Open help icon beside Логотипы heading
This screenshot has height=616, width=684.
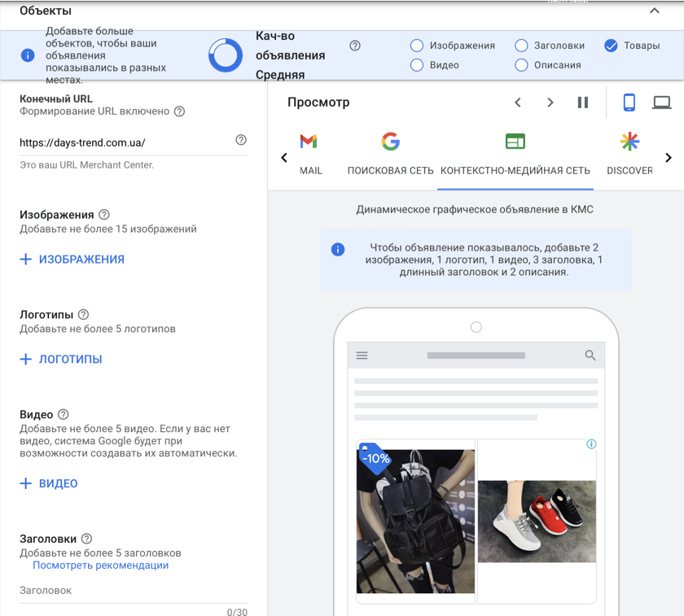[x=83, y=314]
